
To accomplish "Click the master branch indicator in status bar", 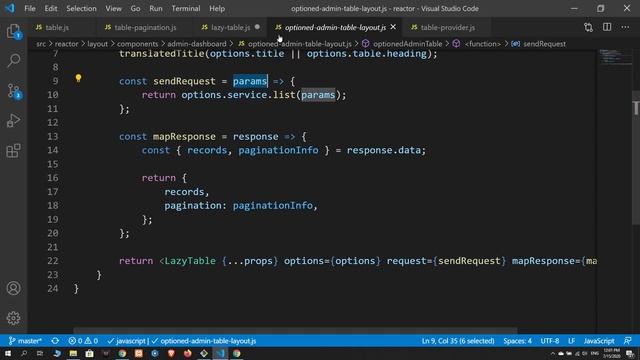I will [x=25, y=341].
